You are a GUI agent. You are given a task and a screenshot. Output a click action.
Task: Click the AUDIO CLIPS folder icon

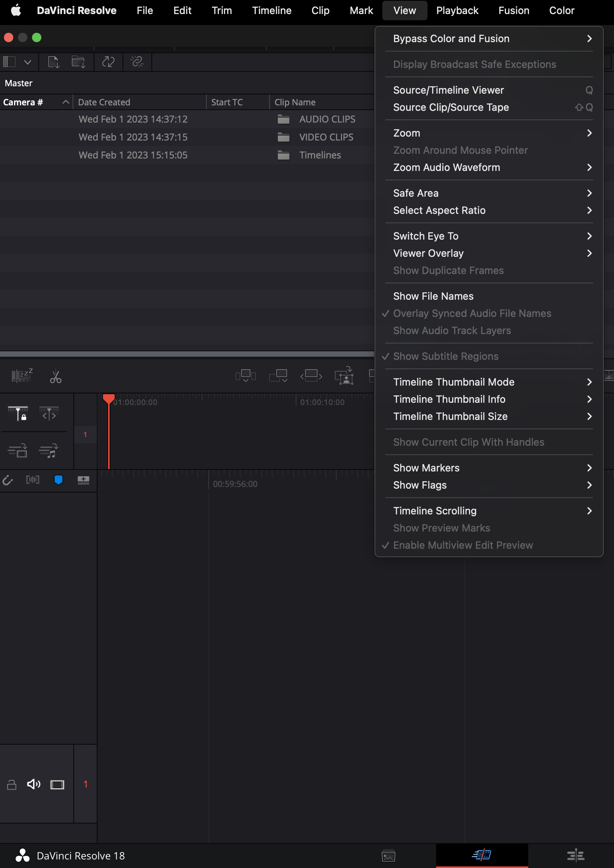coord(284,119)
